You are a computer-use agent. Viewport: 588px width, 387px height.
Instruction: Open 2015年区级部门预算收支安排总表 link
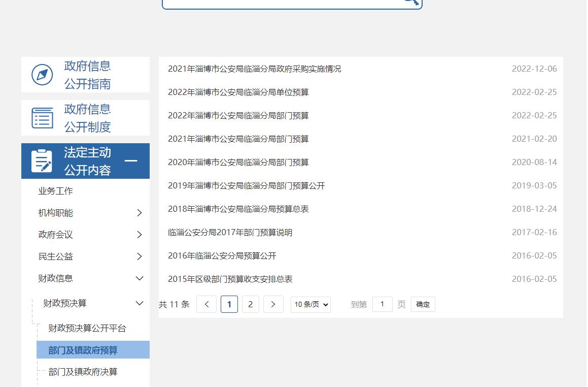(230, 279)
